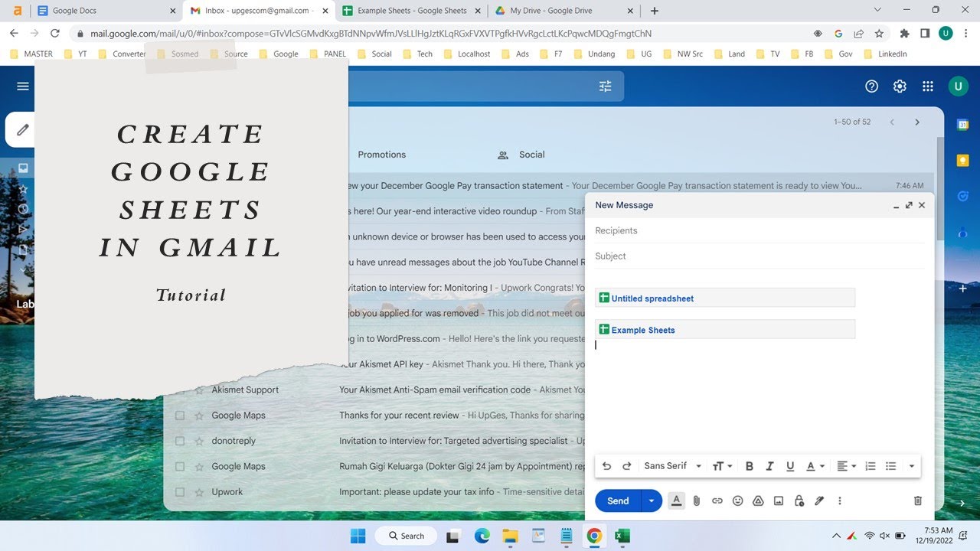Open Excel from taskbar
980x551 pixels.
tap(622, 536)
